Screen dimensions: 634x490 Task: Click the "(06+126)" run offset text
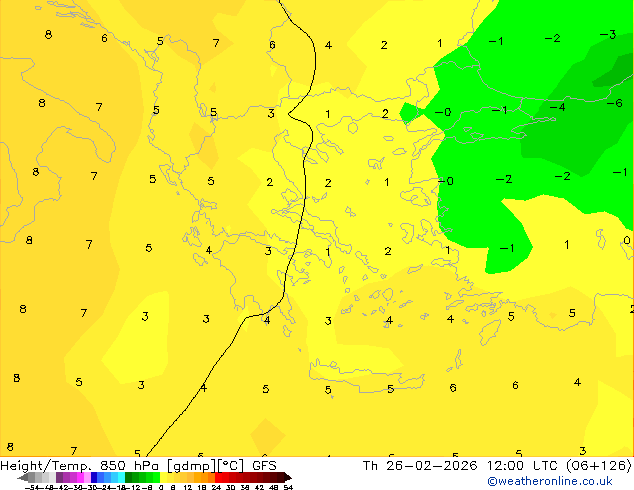pyautogui.click(x=598, y=466)
